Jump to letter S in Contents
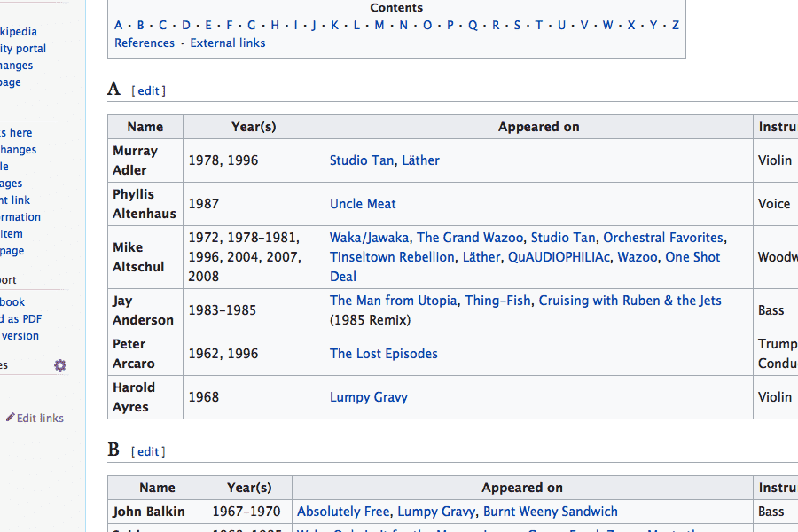 pos(517,25)
